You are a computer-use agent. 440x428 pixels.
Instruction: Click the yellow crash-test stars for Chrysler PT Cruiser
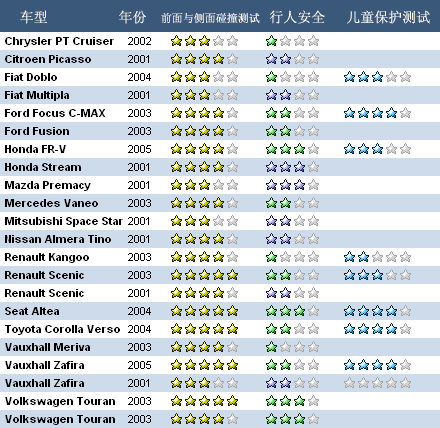click(x=204, y=41)
